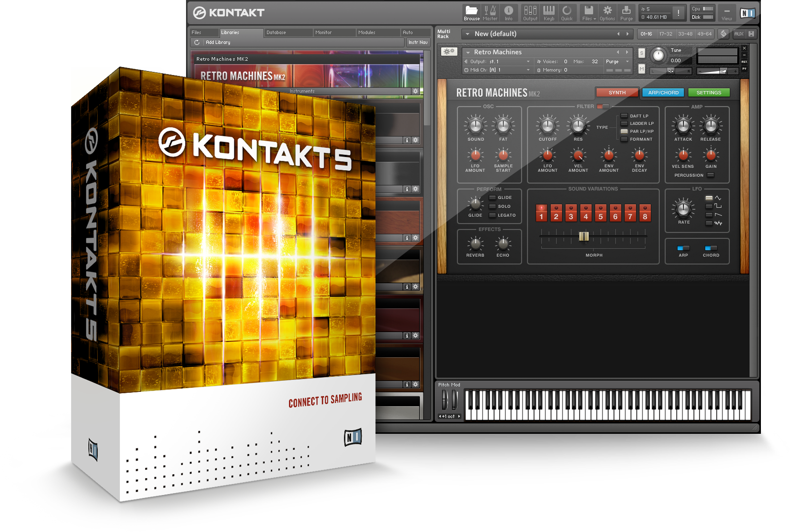Expand the Retro Machines instrument dropdown arrow

point(468,52)
